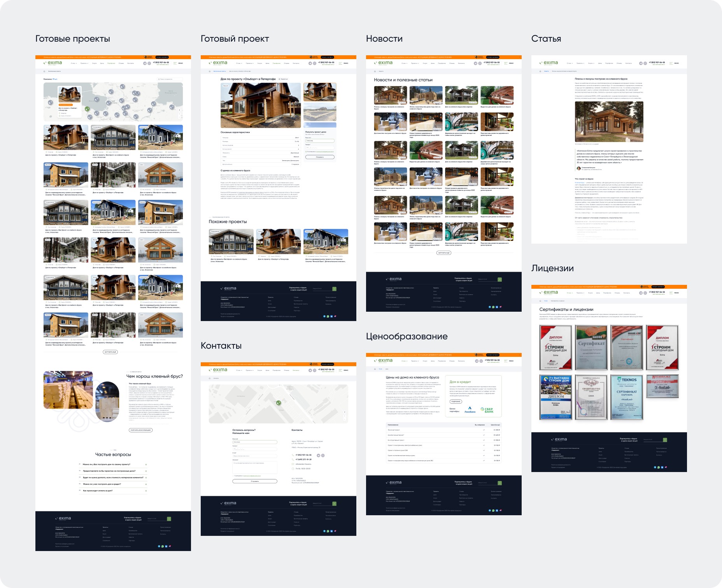The height and width of the screenshot is (588, 722).
Task: Click WhatsApp icon beside phone number in Контакты block
Action: [x=322, y=455]
